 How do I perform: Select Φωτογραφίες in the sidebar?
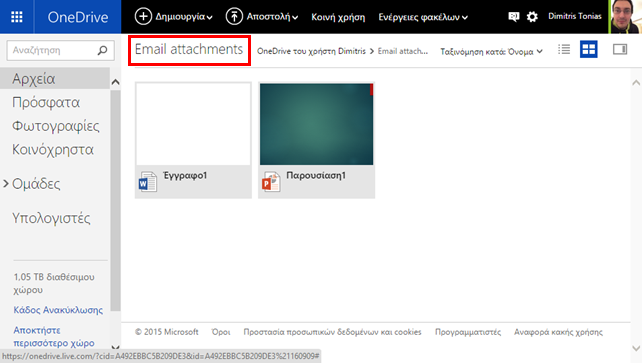coord(56,126)
